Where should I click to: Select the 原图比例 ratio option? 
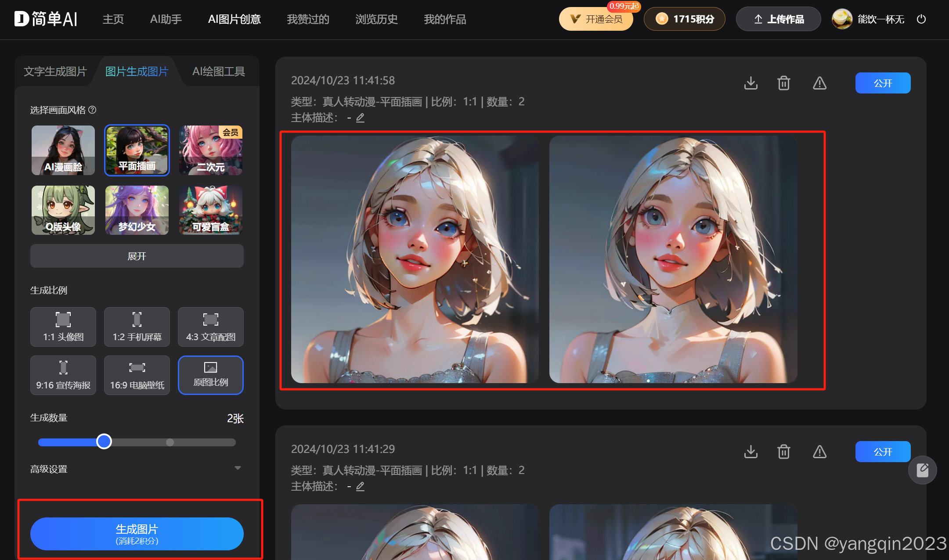(x=211, y=375)
